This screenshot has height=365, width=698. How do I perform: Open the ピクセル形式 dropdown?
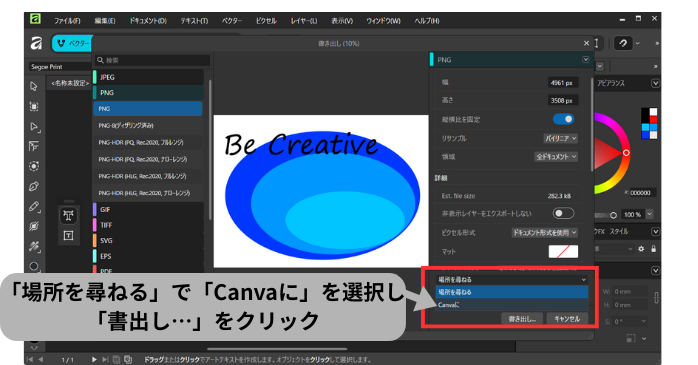pos(544,233)
